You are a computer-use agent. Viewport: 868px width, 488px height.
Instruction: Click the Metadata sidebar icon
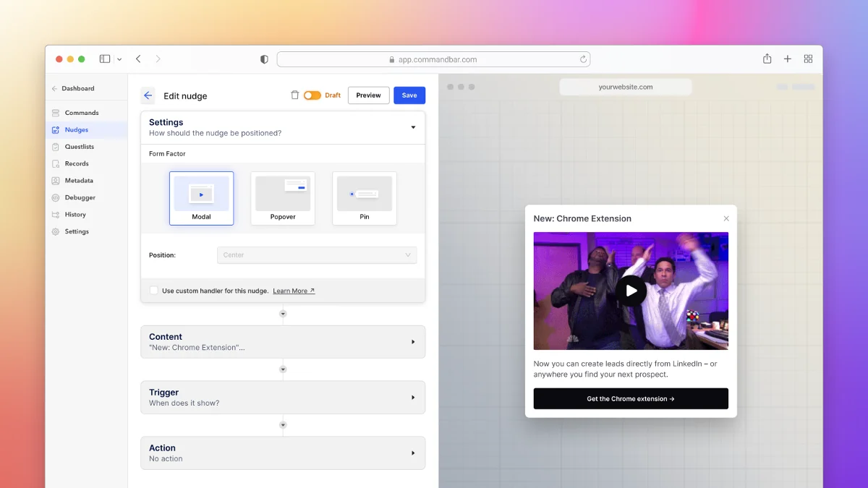(56, 181)
